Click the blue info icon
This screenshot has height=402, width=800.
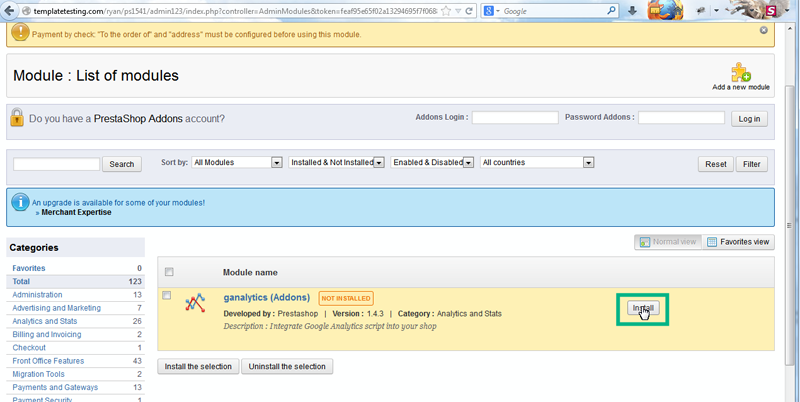coord(20,202)
